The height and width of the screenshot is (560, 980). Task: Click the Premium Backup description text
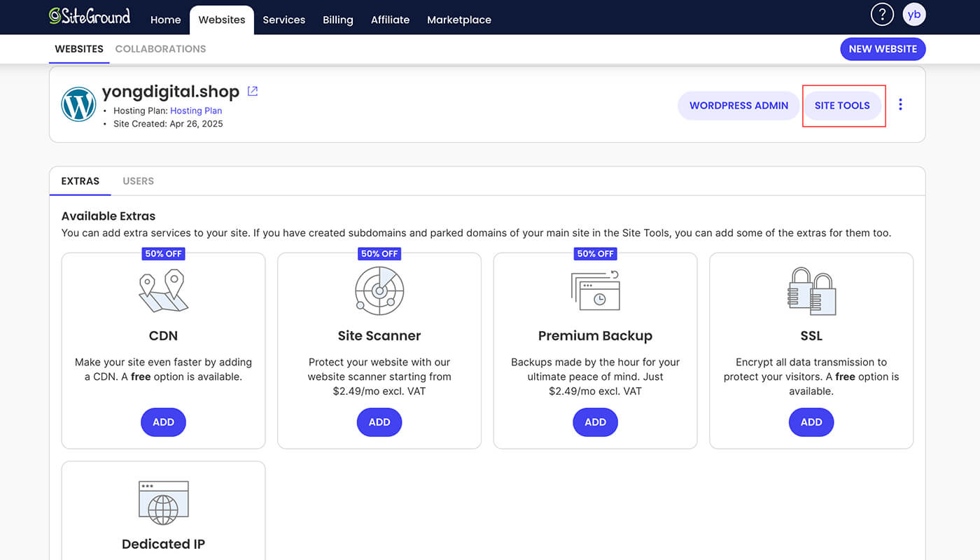(595, 377)
